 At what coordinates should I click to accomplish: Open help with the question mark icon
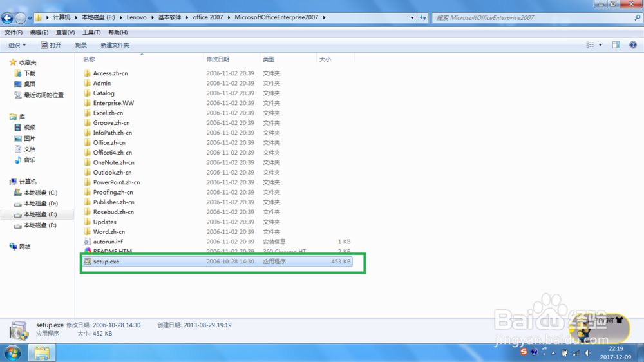point(633,45)
